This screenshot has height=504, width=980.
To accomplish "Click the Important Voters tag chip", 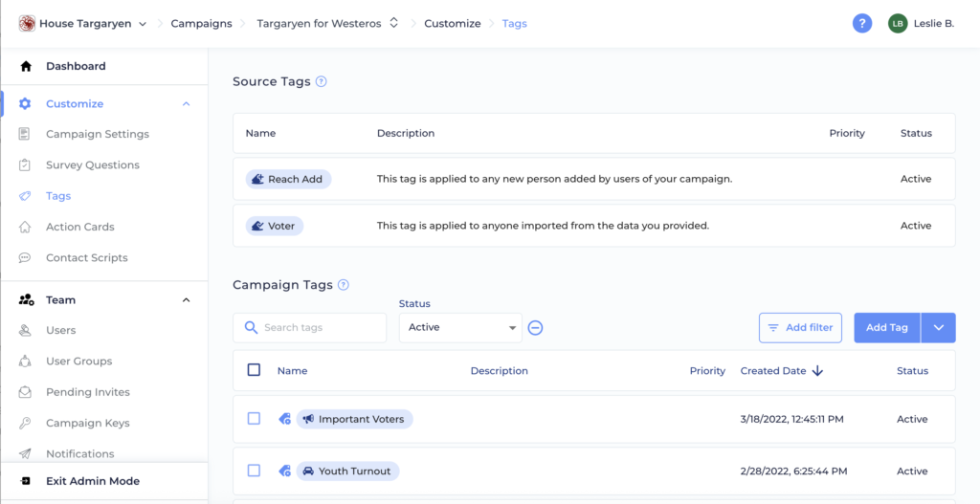I will tap(354, 419).
